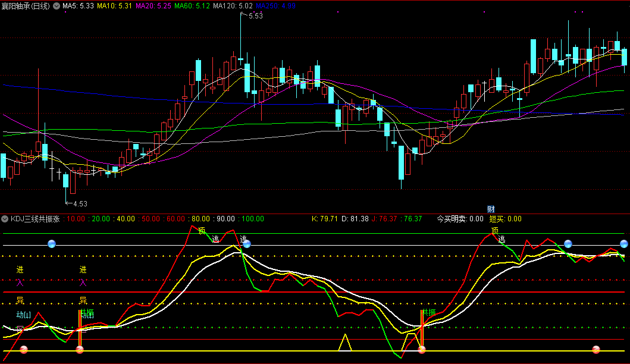Screen dimensions: 630x364
Task: Click the right 顶 top signal label
Action: (x=495, y=231)
